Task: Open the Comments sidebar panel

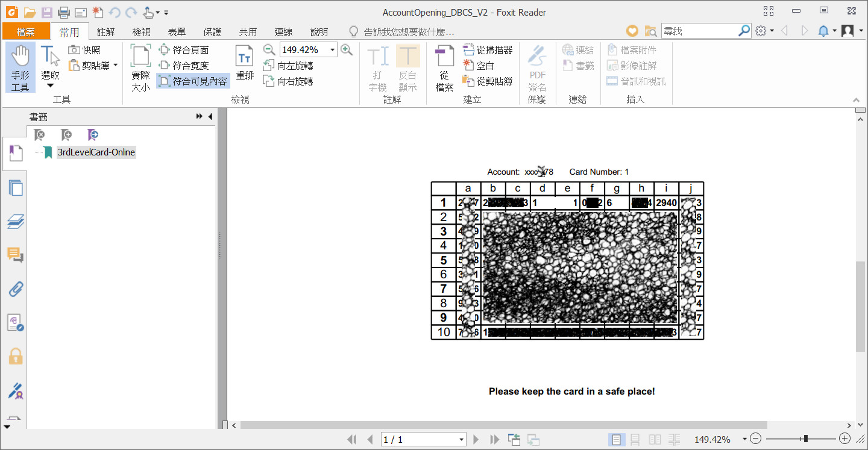Action: click(x=16, y=255)
